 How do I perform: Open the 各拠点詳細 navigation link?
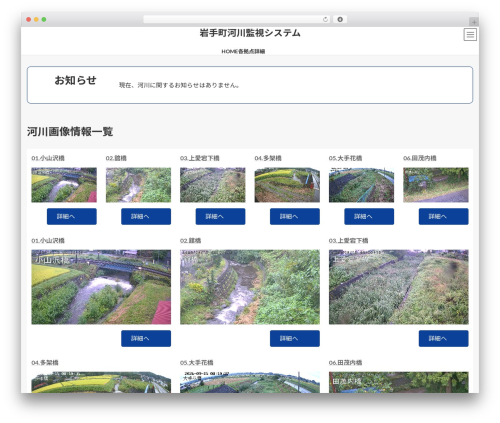251,51
